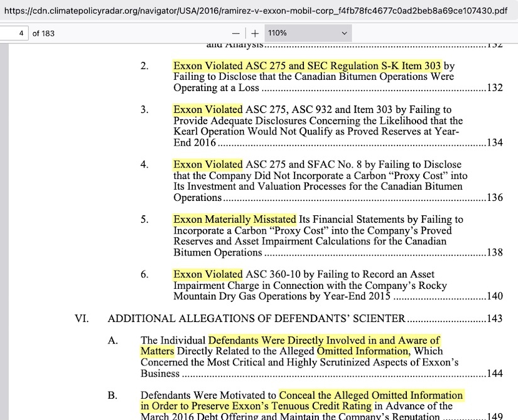This screenshot has width=518, height=420.
Task: Open the 110% zoom level dropdown
Action: coord(307,33)
